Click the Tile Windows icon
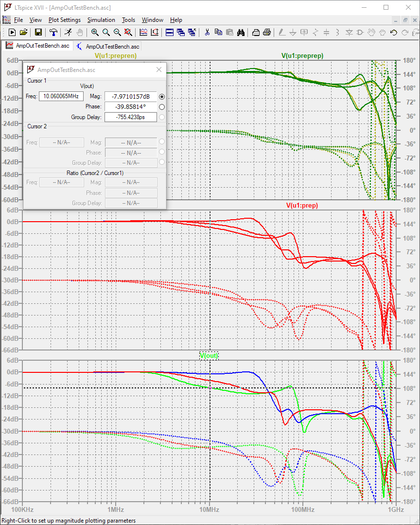This screenshot has width=420, height=525. tap(170, 33)
